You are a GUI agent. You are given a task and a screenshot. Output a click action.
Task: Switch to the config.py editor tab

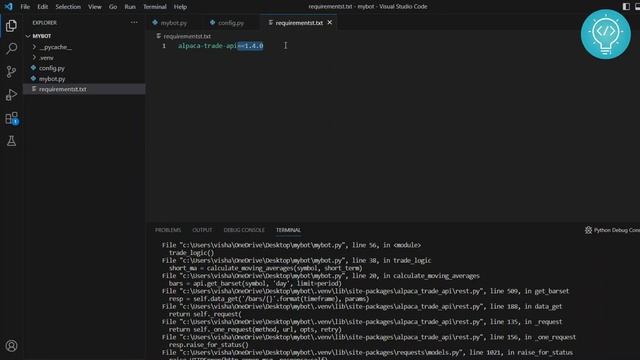[231, 23]
